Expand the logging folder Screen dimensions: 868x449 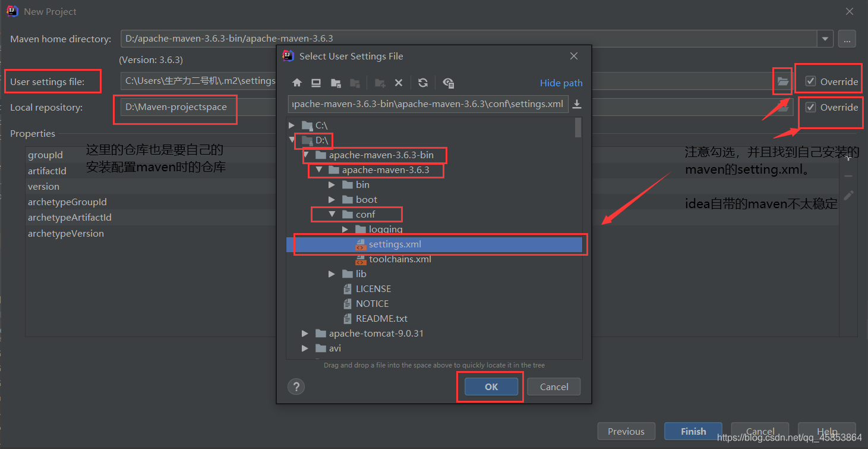[345, 229]
